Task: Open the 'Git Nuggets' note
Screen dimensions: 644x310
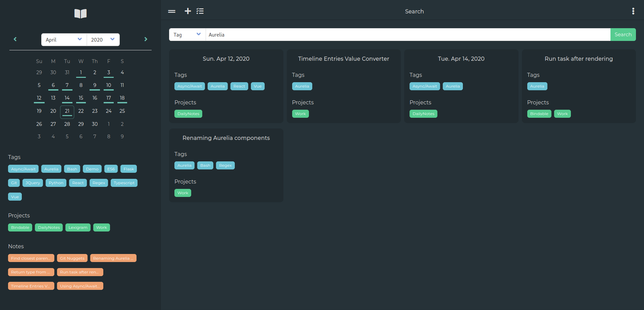Action: click(x=72, y=258)
